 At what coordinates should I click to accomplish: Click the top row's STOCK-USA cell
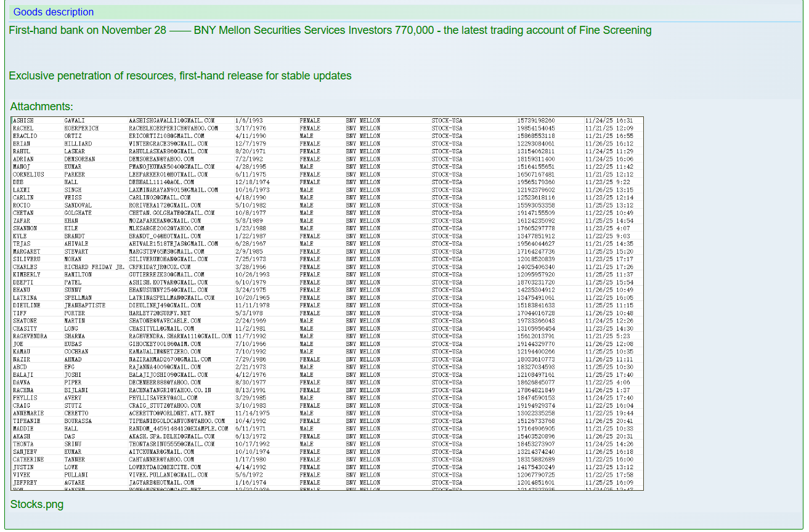point(447,121)
